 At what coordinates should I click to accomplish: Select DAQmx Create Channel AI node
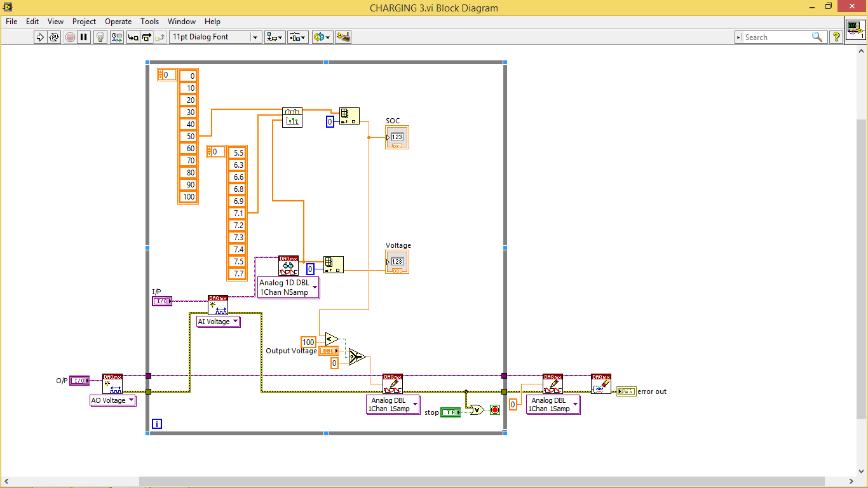click(218, 305)
